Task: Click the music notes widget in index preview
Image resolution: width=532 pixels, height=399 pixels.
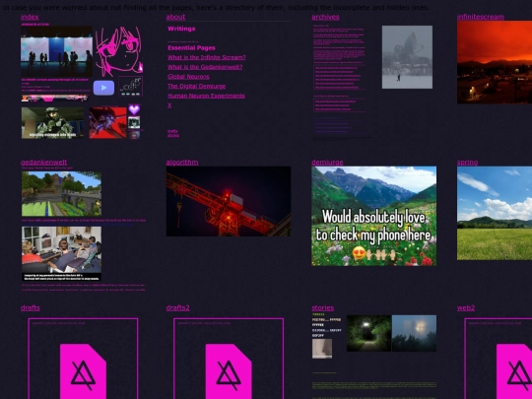Action: click(x=131, y=86)
